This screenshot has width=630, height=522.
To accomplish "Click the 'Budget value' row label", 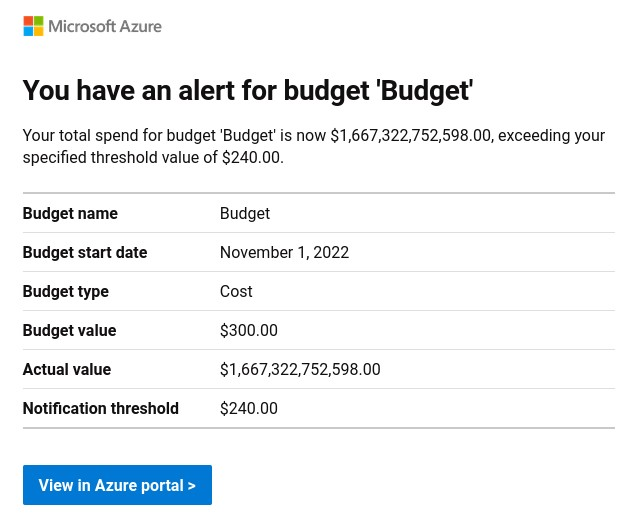I will click(x=69, y=330).
